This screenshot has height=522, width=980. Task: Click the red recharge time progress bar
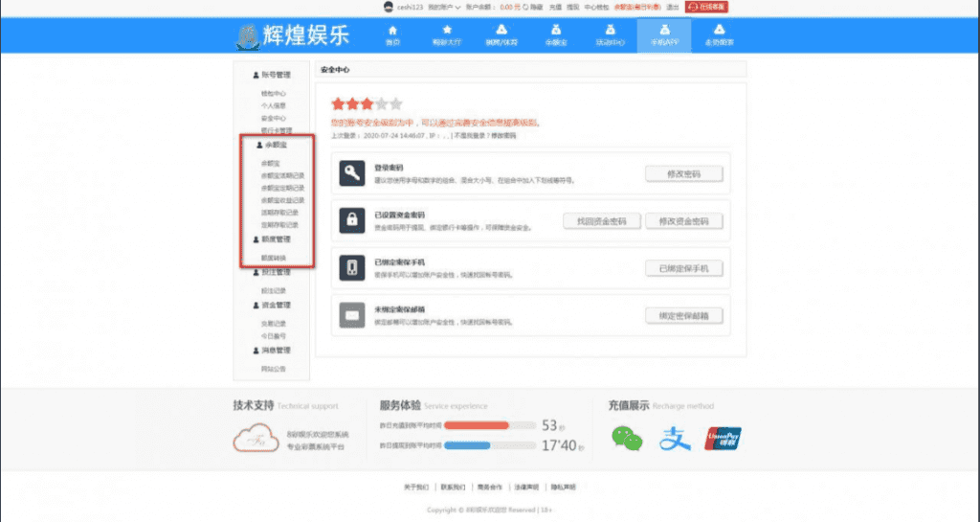490,425
